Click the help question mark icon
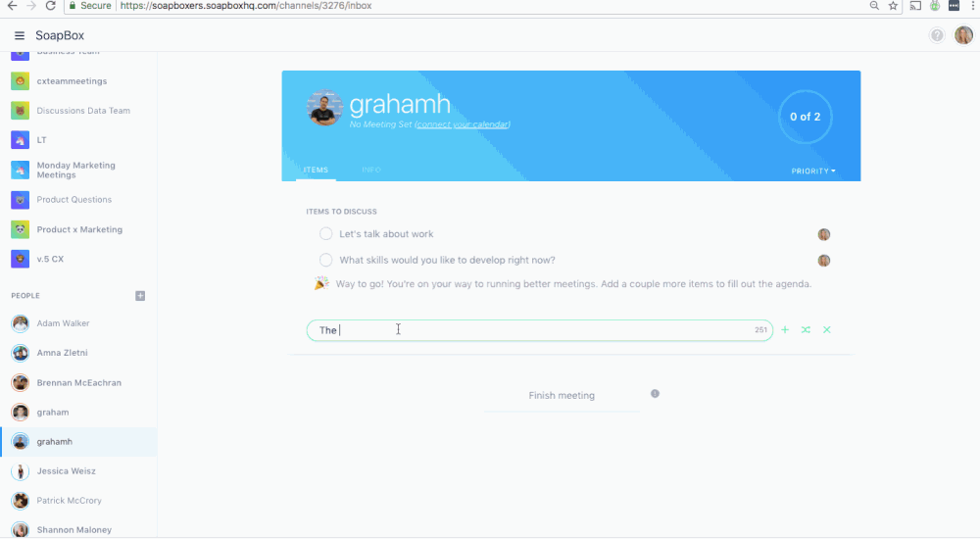 pyautogui.click(x=936, y=35)
